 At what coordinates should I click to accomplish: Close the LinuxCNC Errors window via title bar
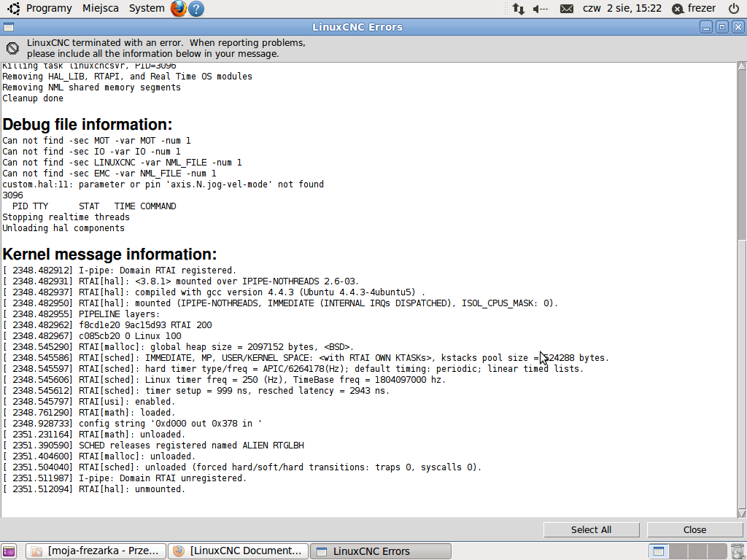[x=738, y=27]
